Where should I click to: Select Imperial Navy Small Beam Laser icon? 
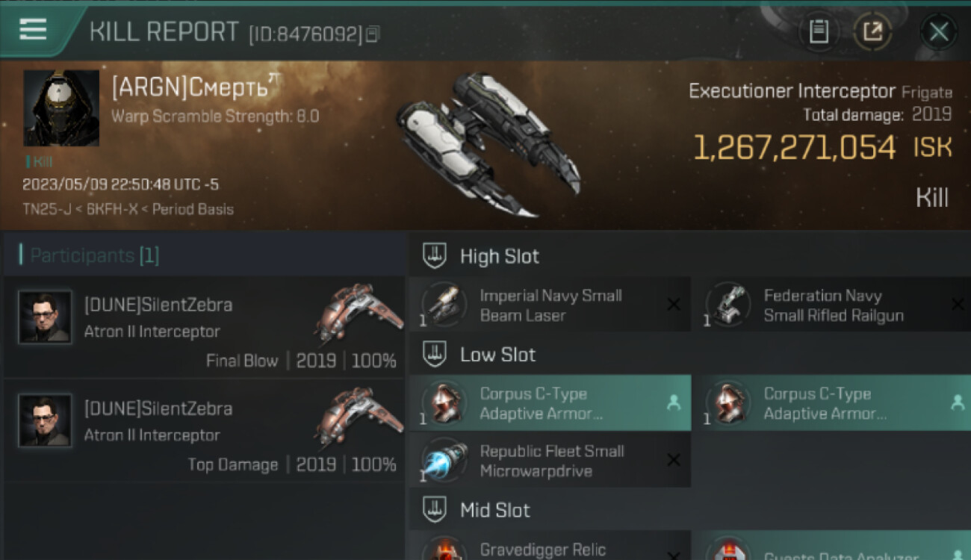tap(444, 304)
